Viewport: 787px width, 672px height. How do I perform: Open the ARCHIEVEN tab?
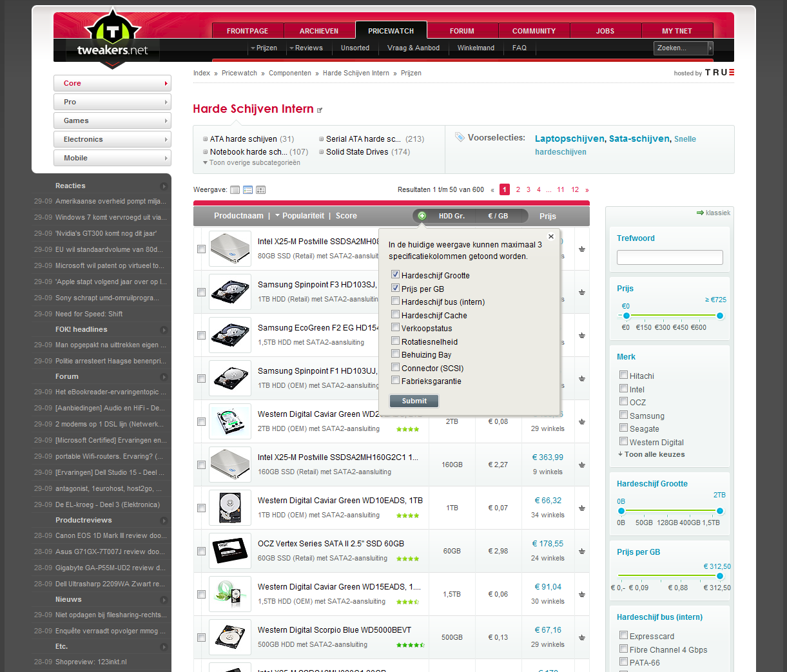(x=319, y=31)
